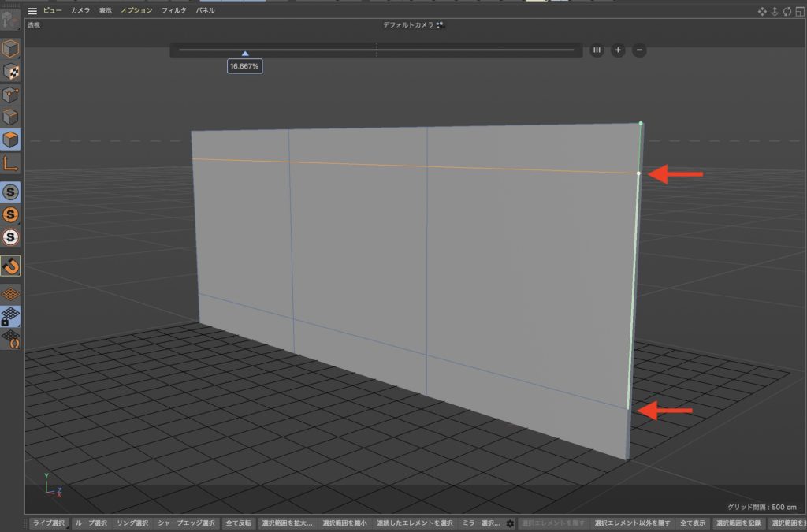Open the カメラ dropdown
Image resolution: width=807 pixels, height=532 pixels.
(x=82, y=10)
